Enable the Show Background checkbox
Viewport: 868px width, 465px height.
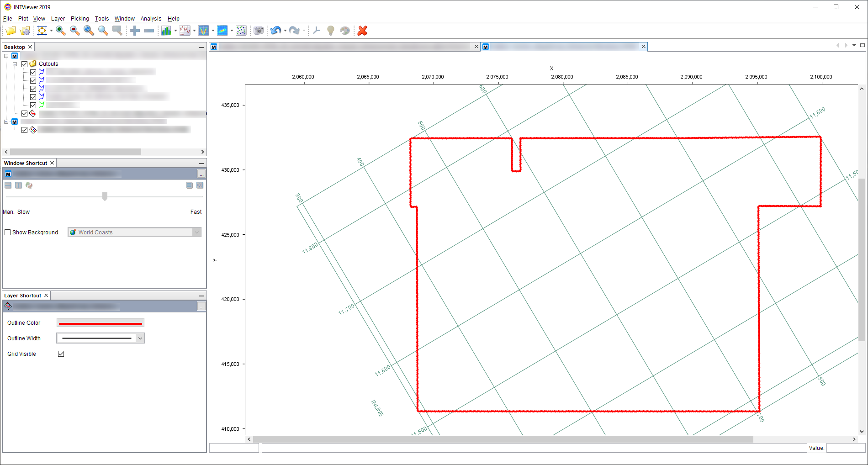click(x=8, y=232)
